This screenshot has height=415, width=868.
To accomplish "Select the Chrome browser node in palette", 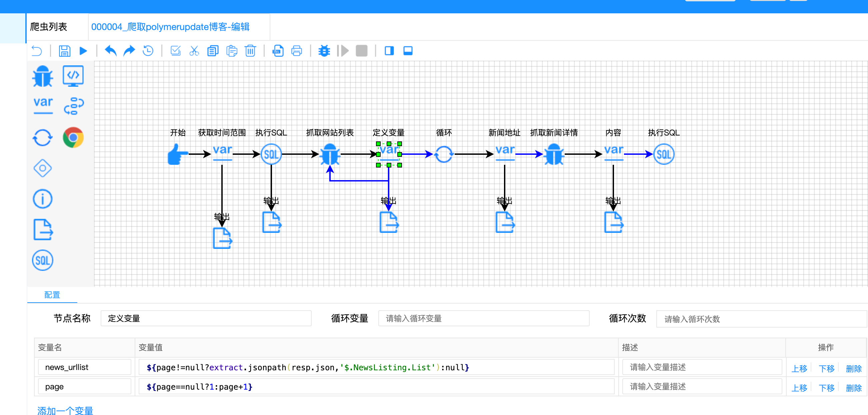I will pyautogui.click(x=73, y=137).
